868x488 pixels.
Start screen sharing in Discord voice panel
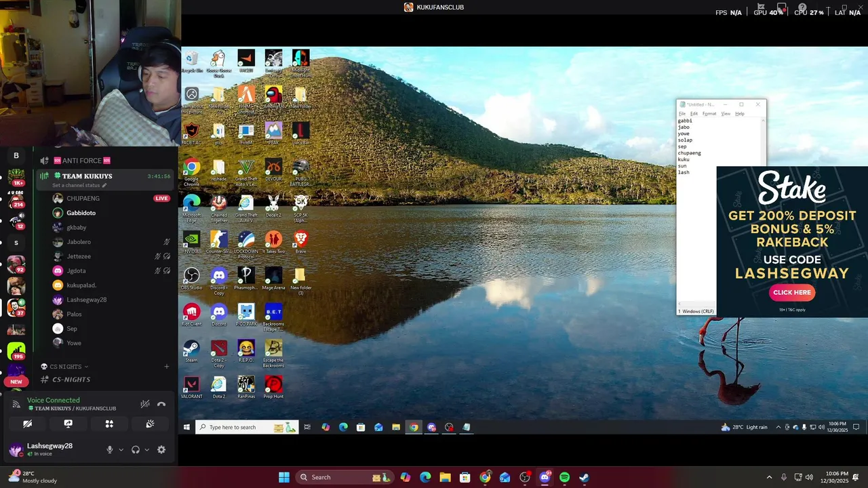[68, 424]
